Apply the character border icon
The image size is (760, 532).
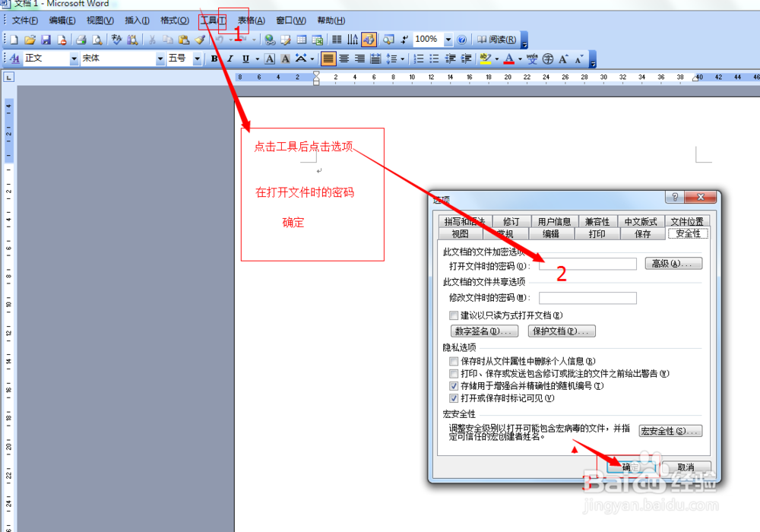[270, 59]
